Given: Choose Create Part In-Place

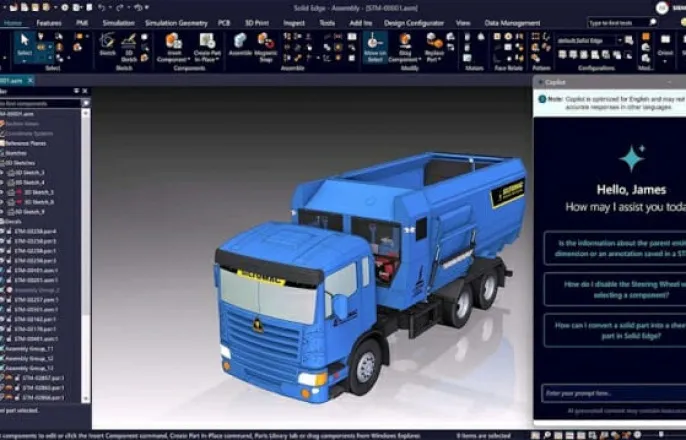Looking at the screenshot, I should click(x=207, y=47).
